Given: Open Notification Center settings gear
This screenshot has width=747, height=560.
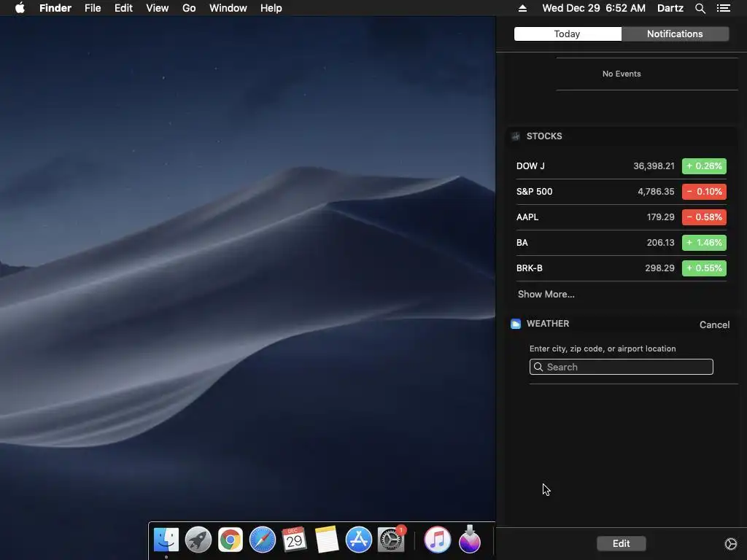Looking at the screenshot, I should point(731,544).
